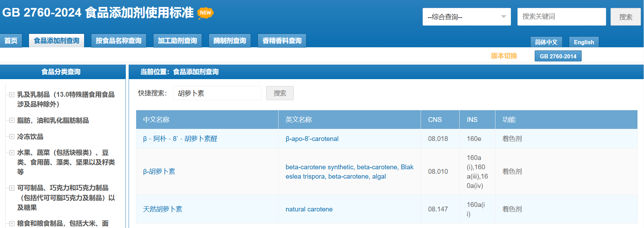Click the orange NEW badge icon

tap(205, 13)
